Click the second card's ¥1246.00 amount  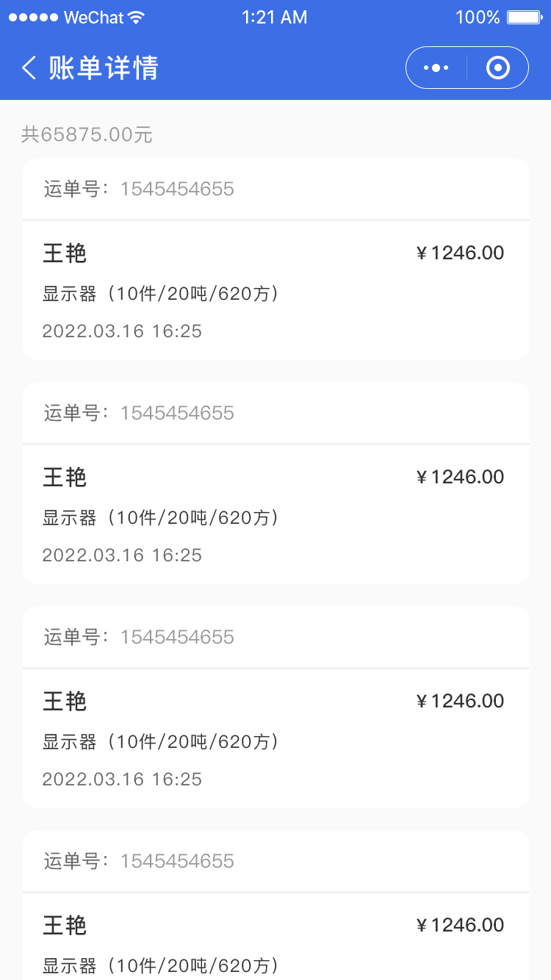tap(461, 478)
